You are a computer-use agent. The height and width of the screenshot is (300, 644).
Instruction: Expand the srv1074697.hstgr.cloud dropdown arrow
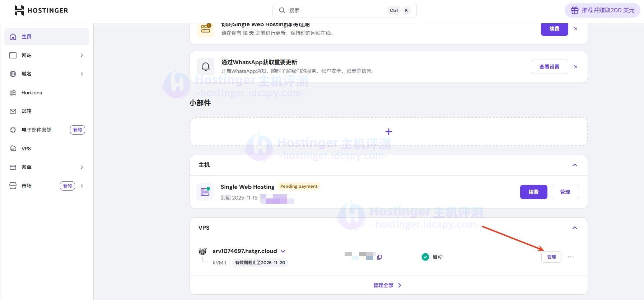283,251
